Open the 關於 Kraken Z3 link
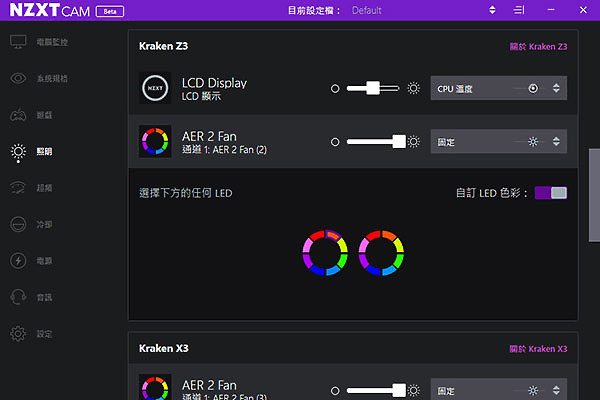600x400 pixels. (x=538, y=47)
